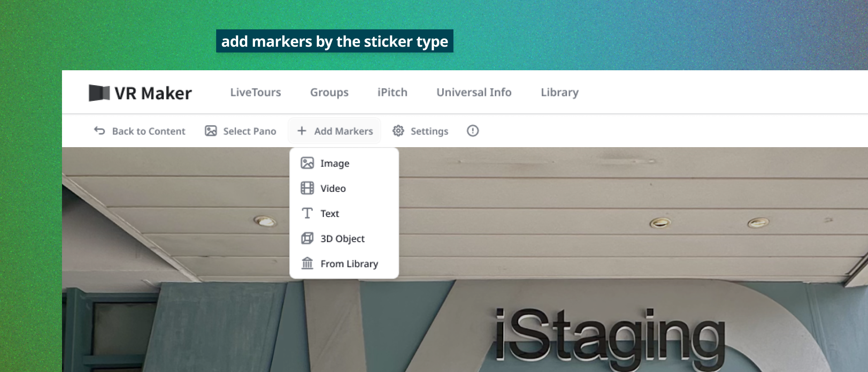
Task: Click the plus icon beside Add Markers
Action: [302, 131]
